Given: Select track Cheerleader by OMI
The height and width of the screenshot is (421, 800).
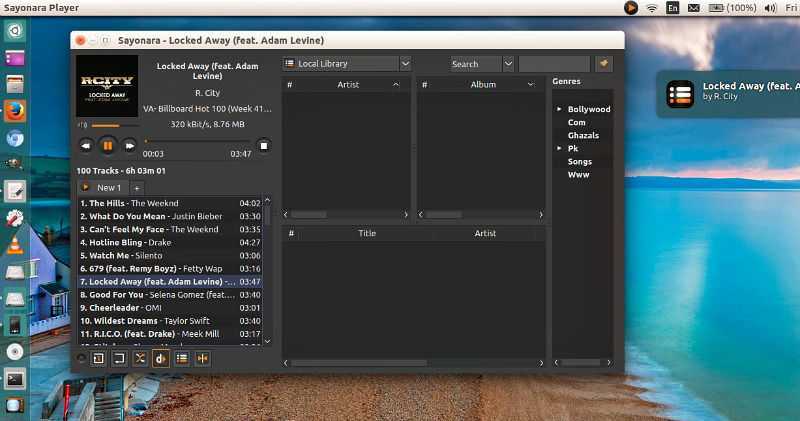Looking at the screenshot, I should tap(170, 308).
